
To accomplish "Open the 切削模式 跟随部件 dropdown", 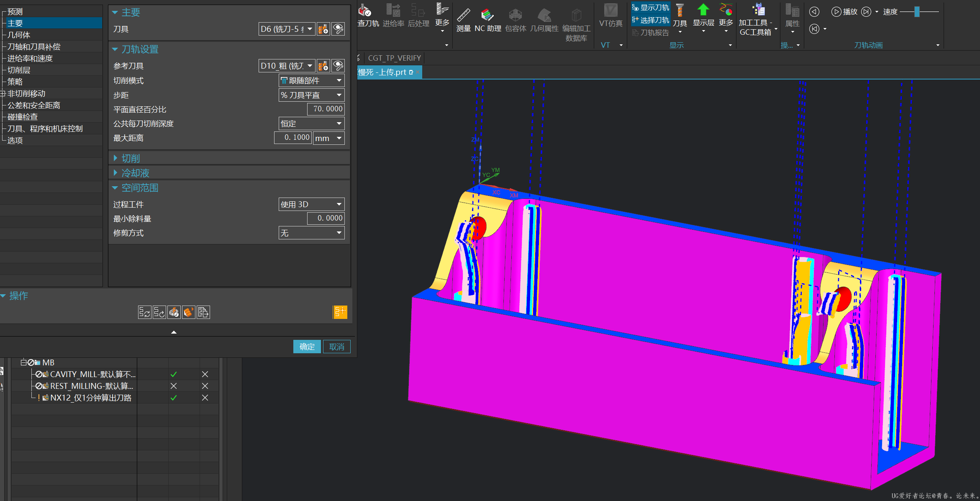I will point(312,80).
